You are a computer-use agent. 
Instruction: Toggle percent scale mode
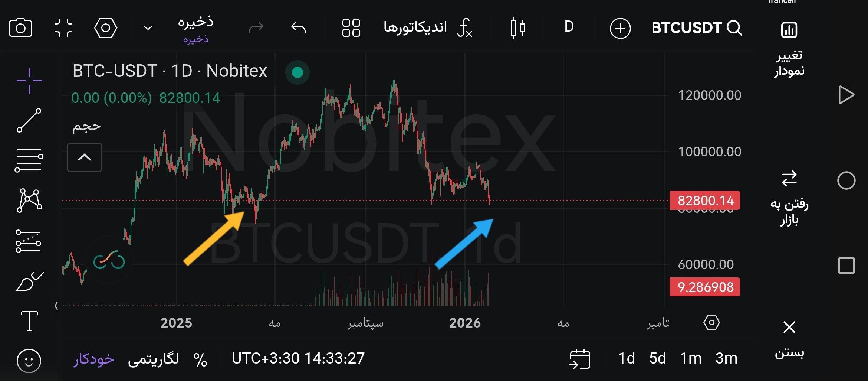(x=200, y=359)
